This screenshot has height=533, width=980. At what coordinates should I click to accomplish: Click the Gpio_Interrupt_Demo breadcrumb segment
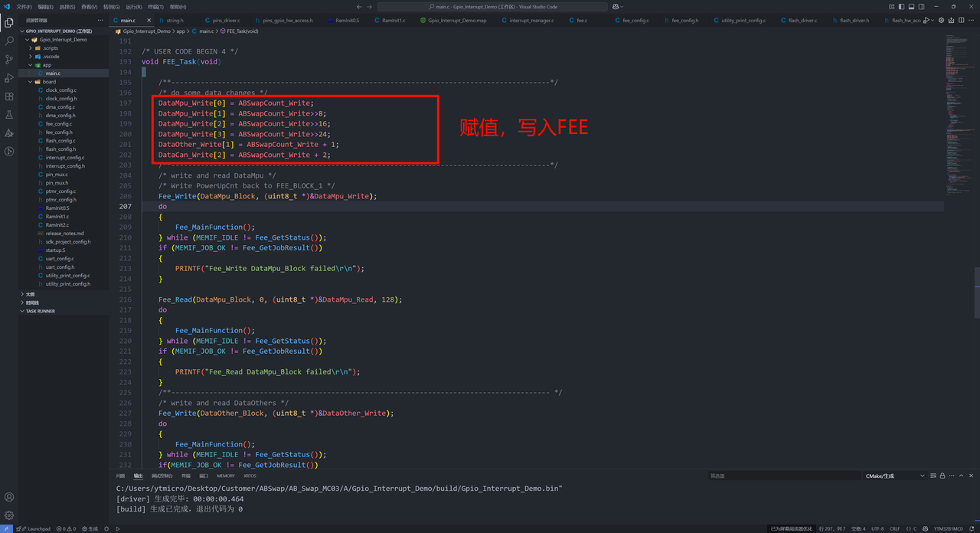146,31
